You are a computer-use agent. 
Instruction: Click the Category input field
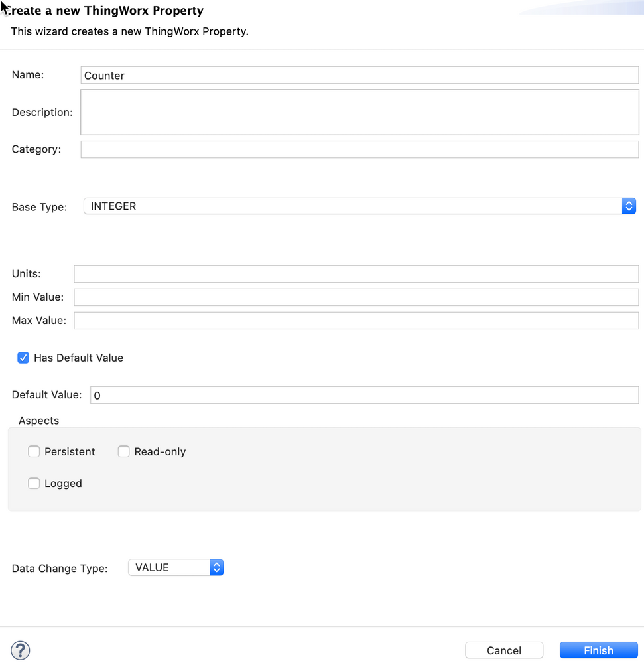(359, 149)
